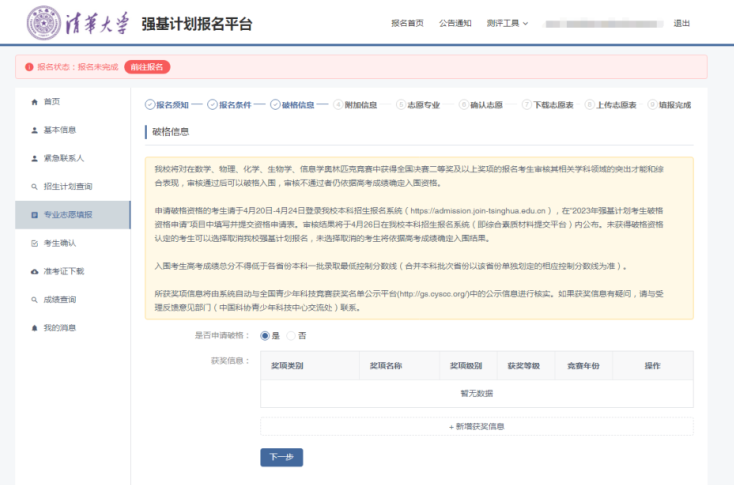Image resolution: width=734 pixels, height=485 pixels.
Task: Open 首页 in the sidebar
Action: (x=73, y=102)
